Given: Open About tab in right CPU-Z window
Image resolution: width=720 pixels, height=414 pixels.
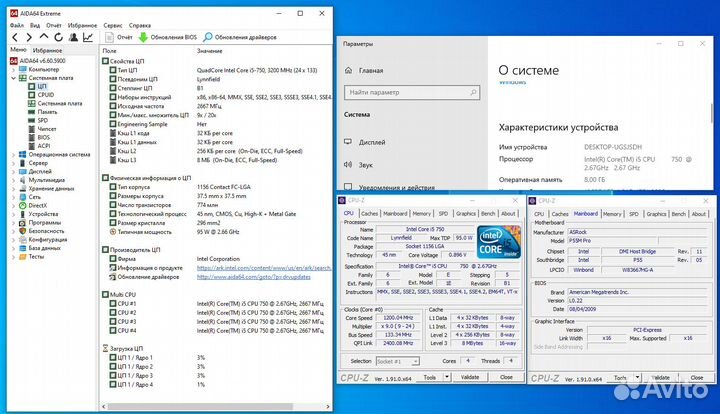Looking at the screenshot, I should (x=699, y=214).
